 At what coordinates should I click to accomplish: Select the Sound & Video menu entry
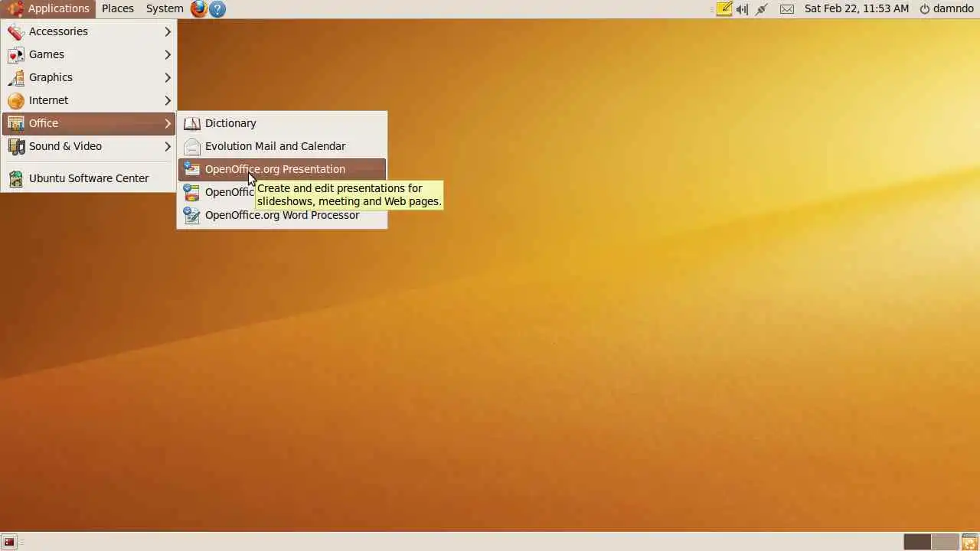pos(89,146)
